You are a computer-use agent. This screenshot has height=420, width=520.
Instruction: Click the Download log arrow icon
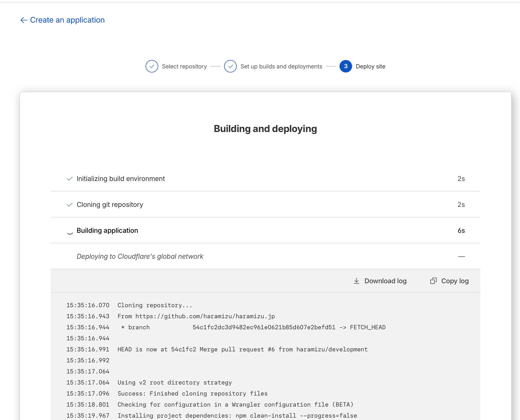[356, 281]
